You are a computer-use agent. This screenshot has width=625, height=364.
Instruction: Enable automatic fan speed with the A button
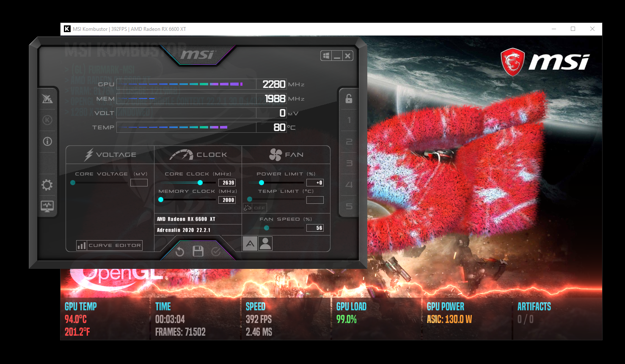coord(250,244)
